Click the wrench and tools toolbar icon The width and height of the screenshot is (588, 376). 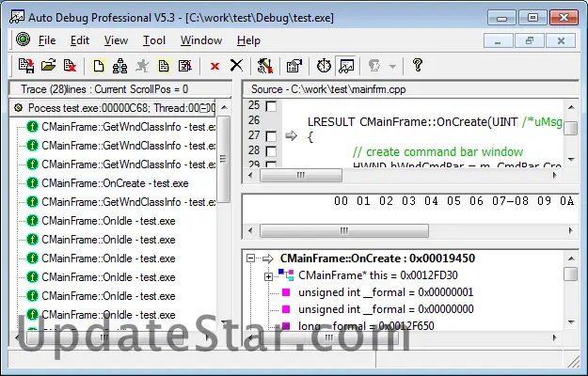(264, 66)
